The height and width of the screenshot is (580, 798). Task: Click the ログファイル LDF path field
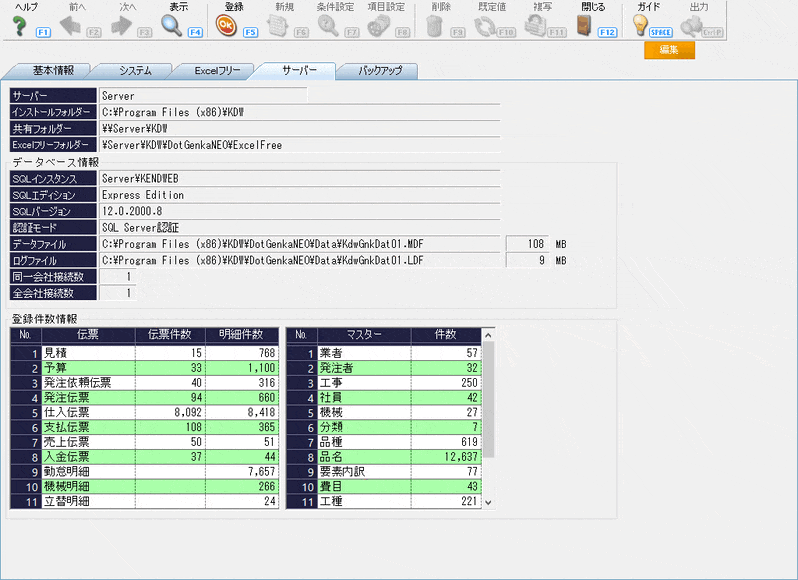pos(300,260)
